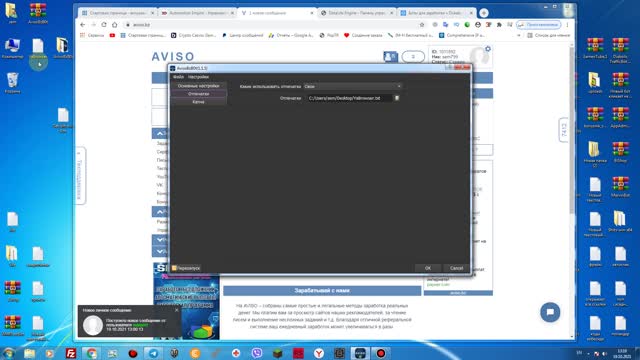Open the Центр сообщений bookmark
The image size is (640, 360).
pyautogui.click(x=242, y=36)
